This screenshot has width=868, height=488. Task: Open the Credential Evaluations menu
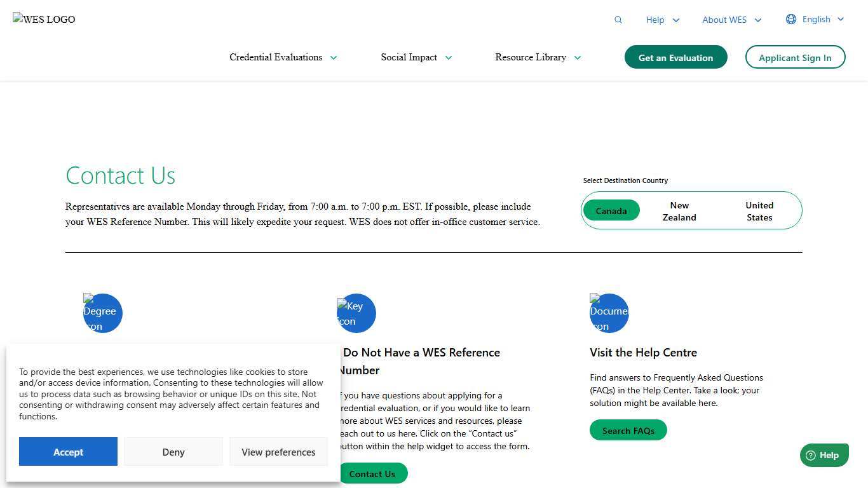pos(283,57)
